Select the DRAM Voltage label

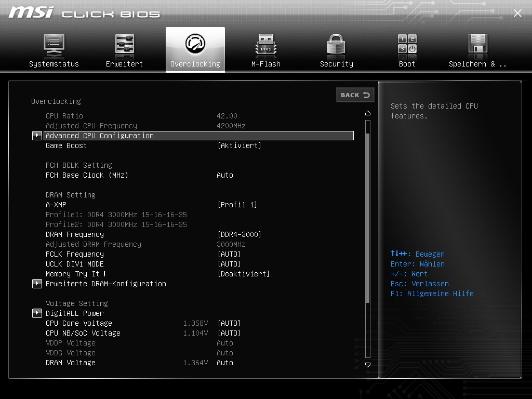(71, 363)
